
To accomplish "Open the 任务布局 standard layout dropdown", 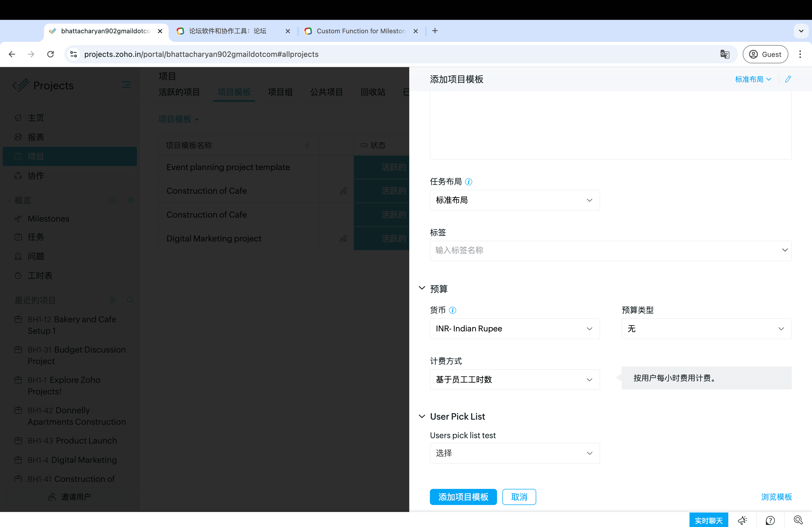I will pos(514,200).
